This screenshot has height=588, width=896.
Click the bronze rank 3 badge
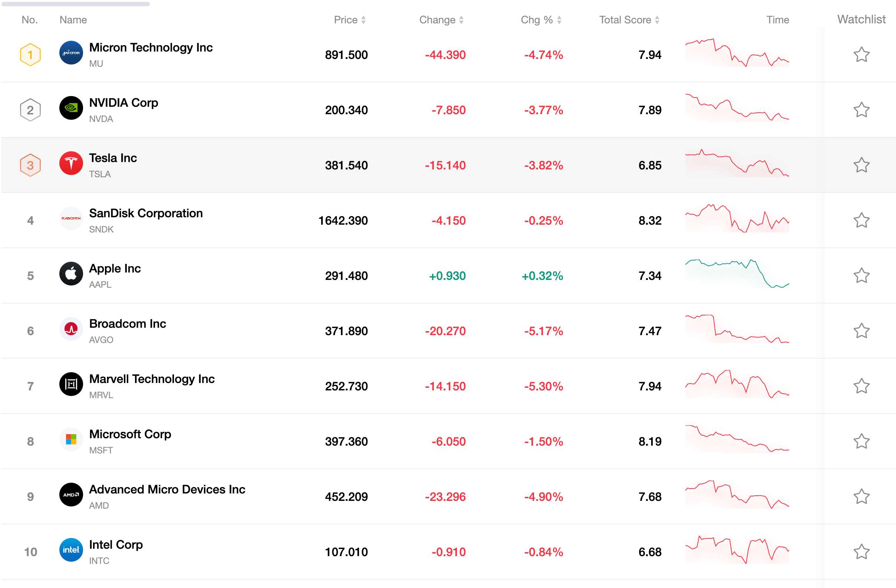pyautogui.click(x=30, y=165)
